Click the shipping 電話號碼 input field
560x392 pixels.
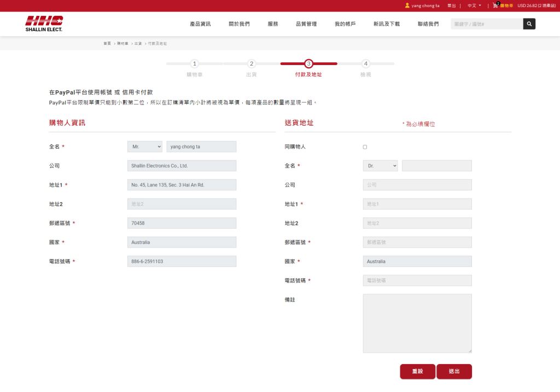tap(417, 280)
